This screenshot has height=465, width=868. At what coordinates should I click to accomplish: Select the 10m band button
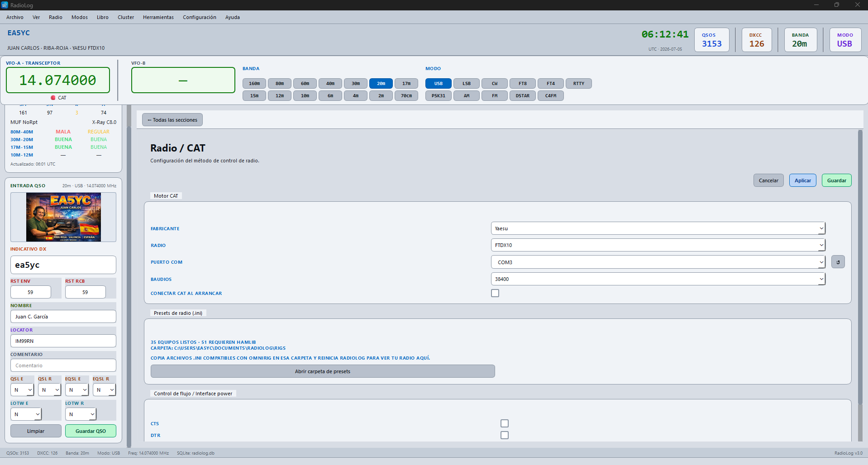point(305,96)
